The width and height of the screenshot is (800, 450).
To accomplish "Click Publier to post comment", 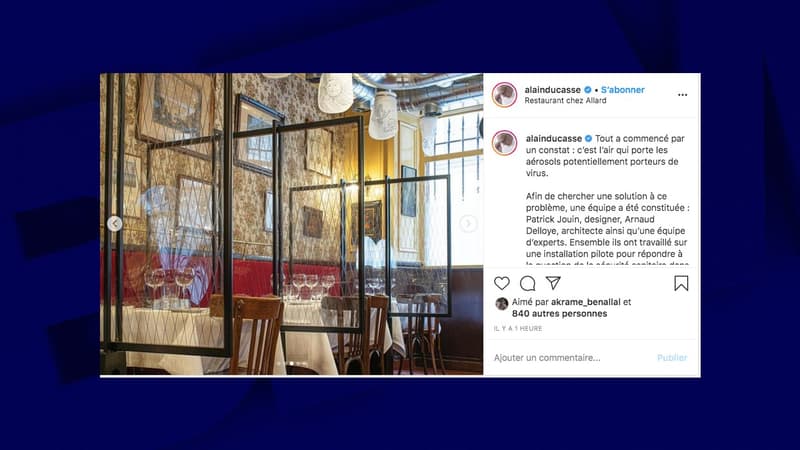I will (672, 358).
